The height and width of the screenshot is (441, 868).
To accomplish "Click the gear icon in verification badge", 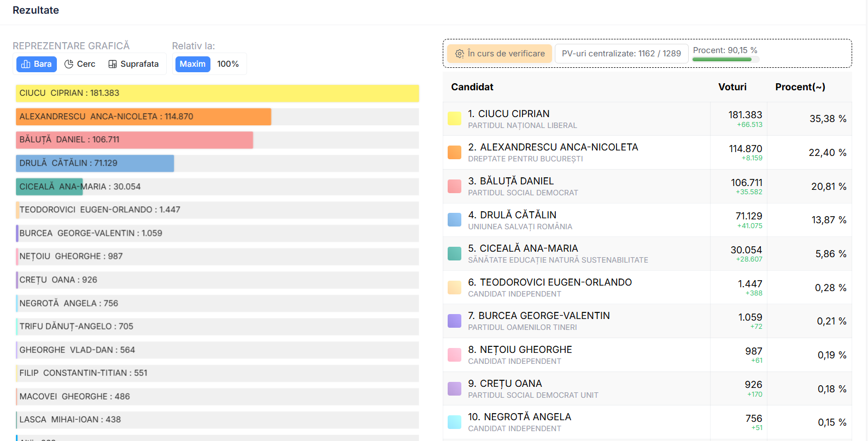I will tap(460, 54).
